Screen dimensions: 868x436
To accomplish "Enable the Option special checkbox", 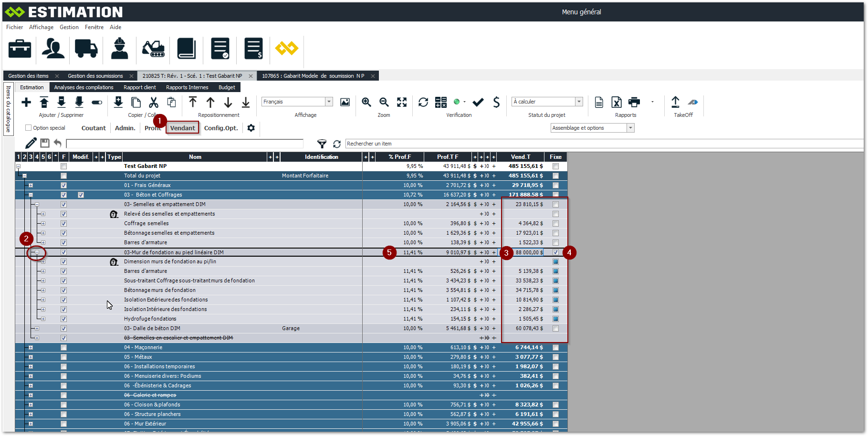I will pos(29,128).
